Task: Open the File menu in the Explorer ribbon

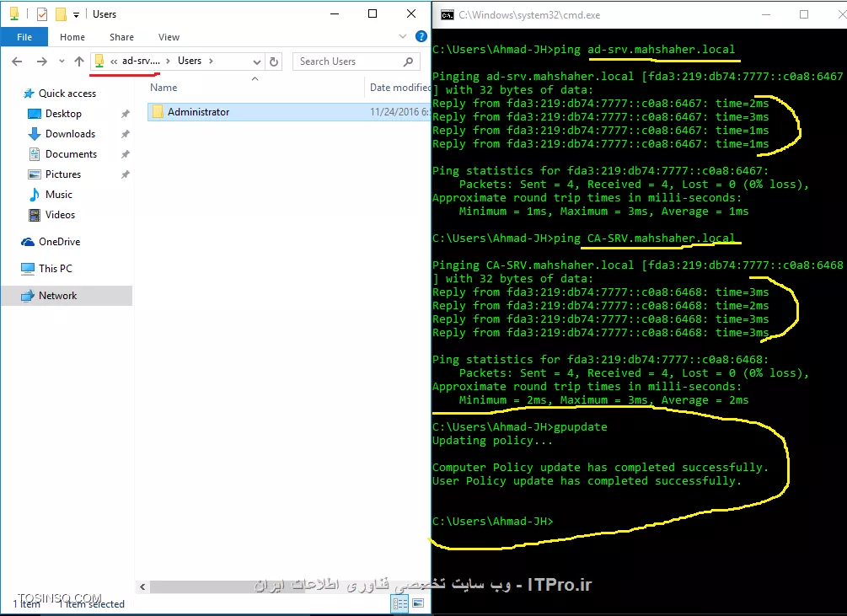Action: pos(24,37)
